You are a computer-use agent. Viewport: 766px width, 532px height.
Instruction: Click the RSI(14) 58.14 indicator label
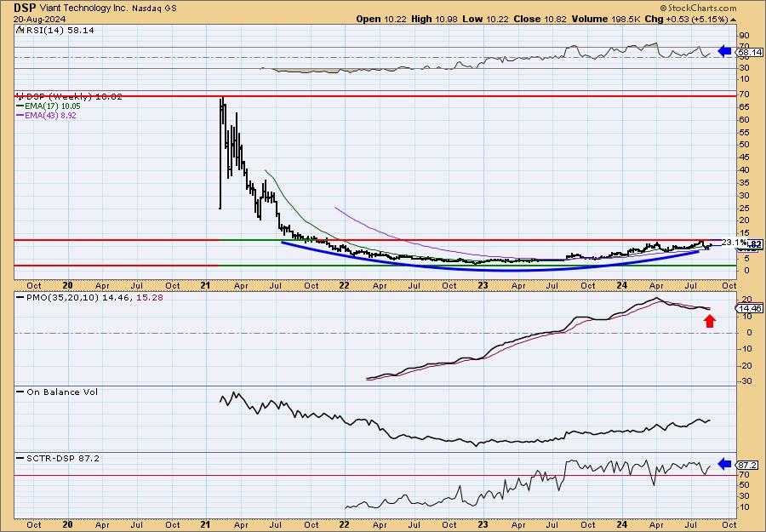[x=59, y=31]
